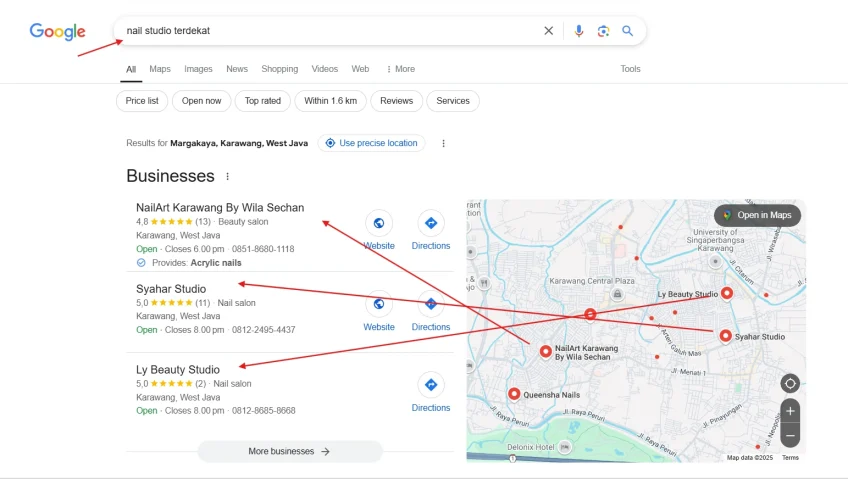This screenshot has width=848, height=479.
Task: Click the map Terms link
Action: pos(790,458)
